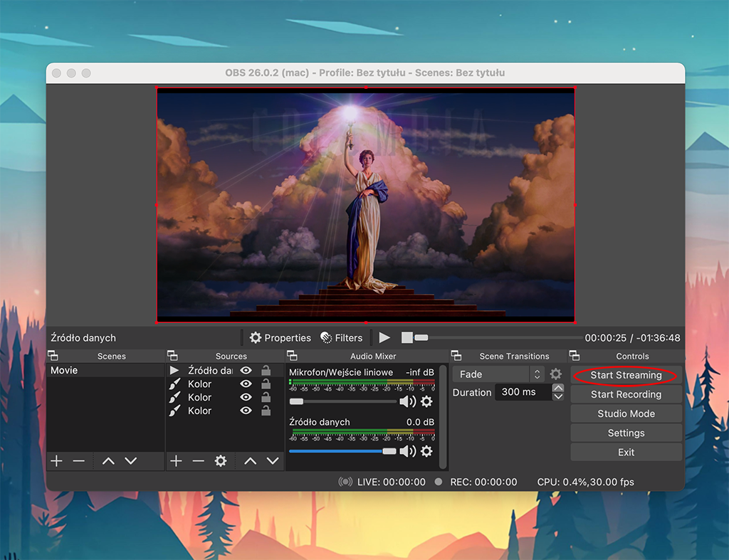This screenshot has width=729, height=560.
Task: Pop out the Scene Transitions dock
Action: 456,356
